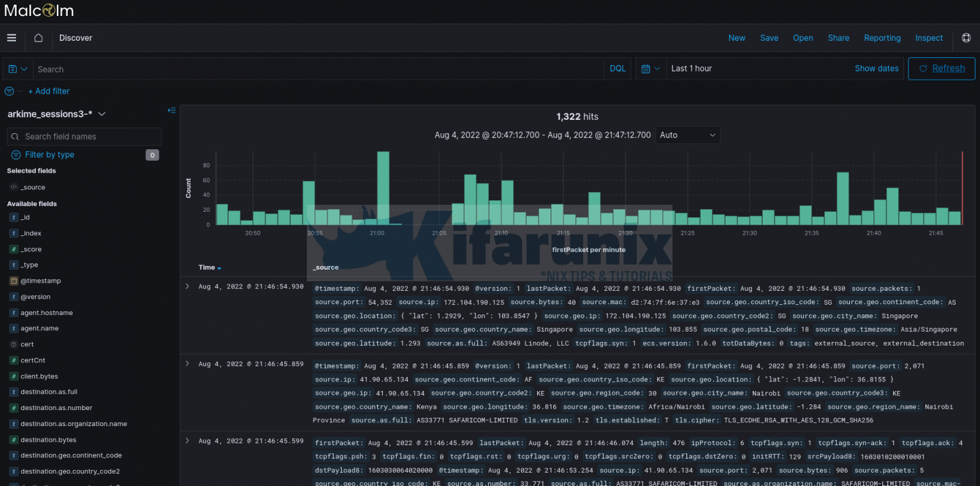Click the Add filter link
The width and height of the screenshot is (980, 486).
click(x=48, y=91)
